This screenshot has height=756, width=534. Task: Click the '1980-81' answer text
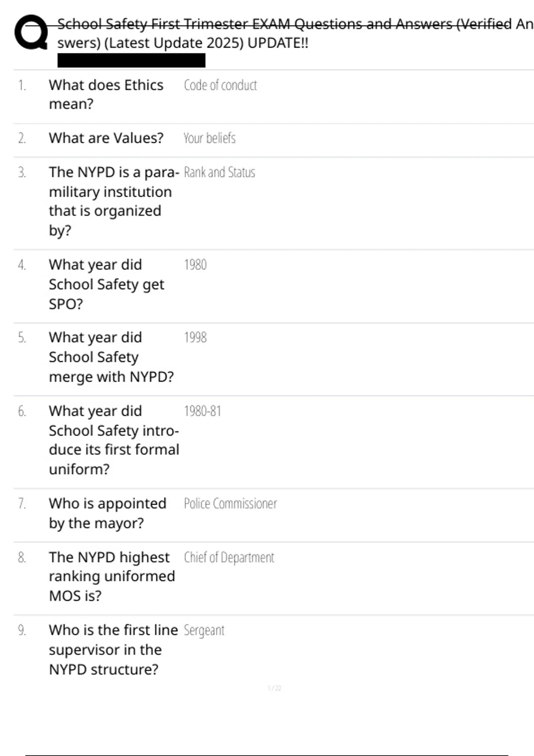coord(202,411)
